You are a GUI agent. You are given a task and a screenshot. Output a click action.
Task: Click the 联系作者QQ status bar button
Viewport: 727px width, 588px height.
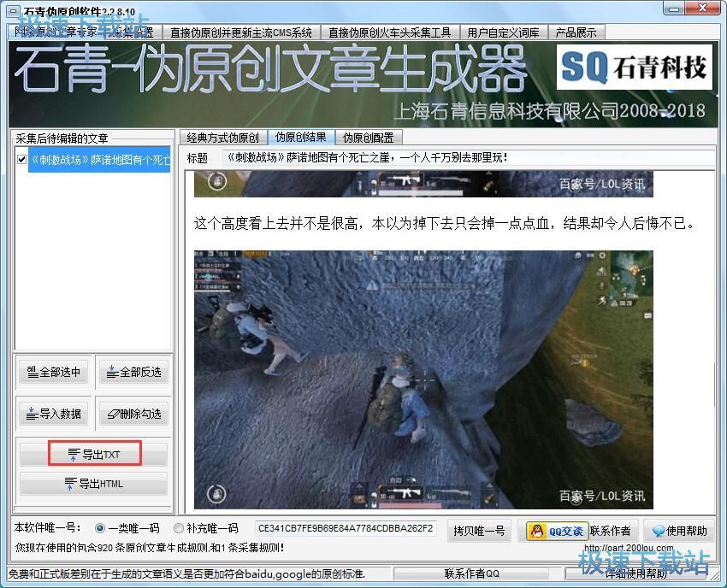471,573
